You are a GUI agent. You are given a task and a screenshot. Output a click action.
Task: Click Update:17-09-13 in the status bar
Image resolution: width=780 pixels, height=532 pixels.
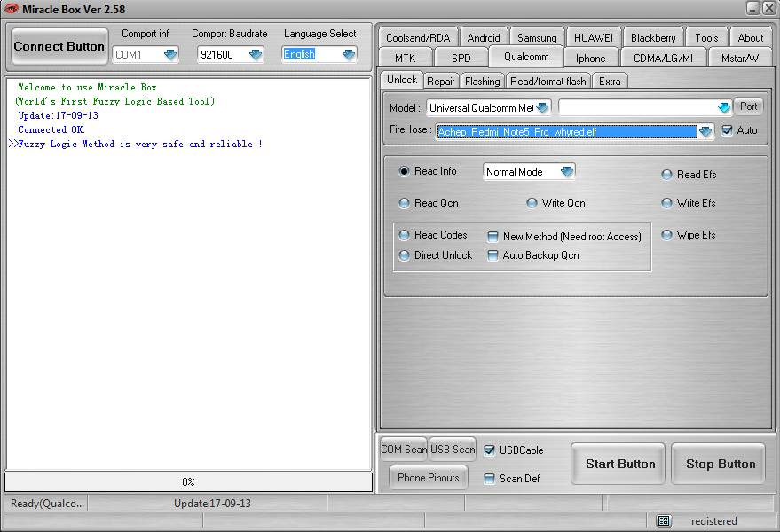click(212, 503)
